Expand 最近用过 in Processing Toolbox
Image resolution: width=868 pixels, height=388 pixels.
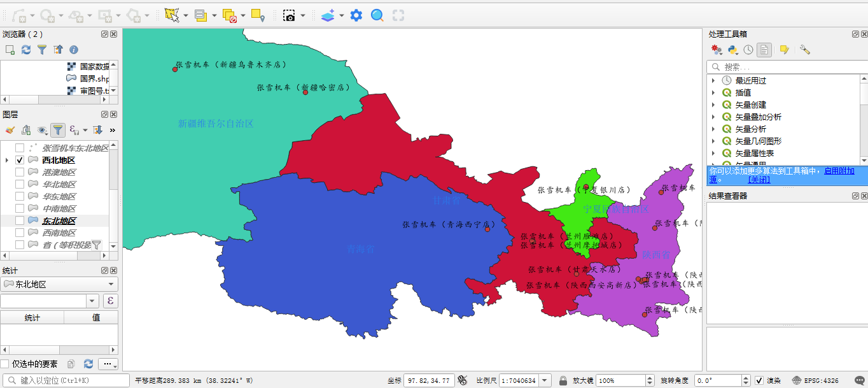coord(713,80)
